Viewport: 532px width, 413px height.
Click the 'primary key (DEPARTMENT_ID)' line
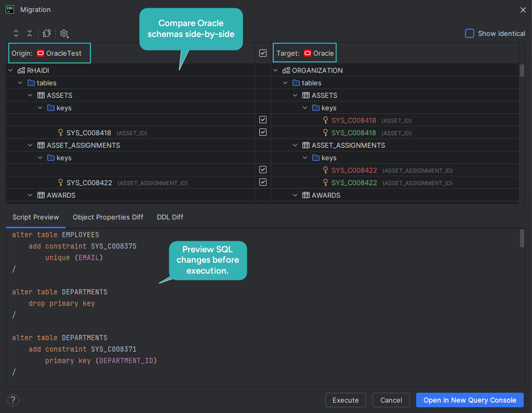(101, 360)
